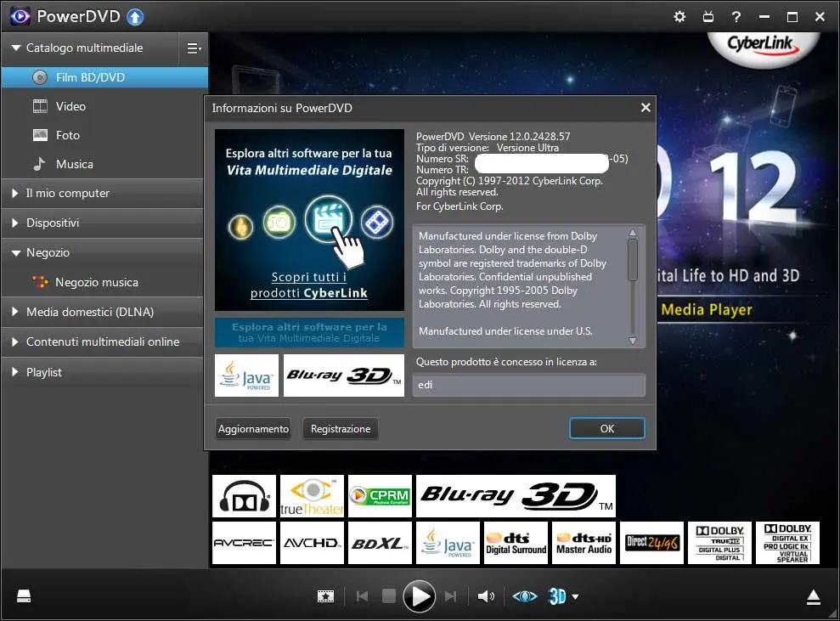Click the trueTheater logo
This screenshot has width=840, height=621.
(312, 496)
